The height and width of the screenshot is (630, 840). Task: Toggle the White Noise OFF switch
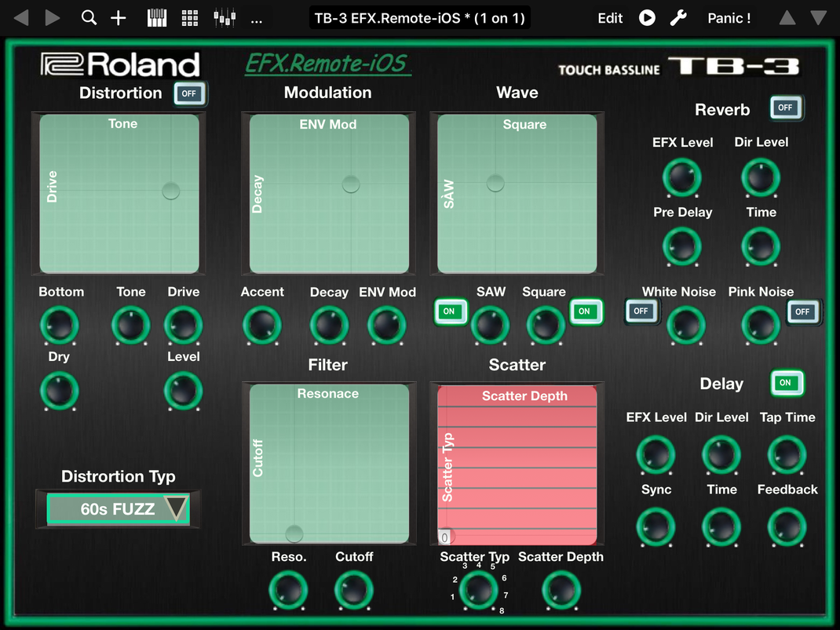click(641, 311)
